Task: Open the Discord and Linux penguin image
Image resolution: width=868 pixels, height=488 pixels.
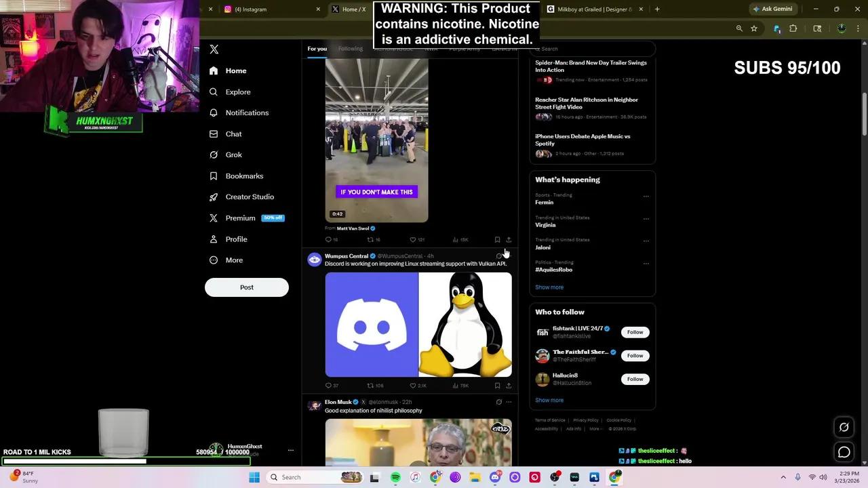Action: pos(418,325)
